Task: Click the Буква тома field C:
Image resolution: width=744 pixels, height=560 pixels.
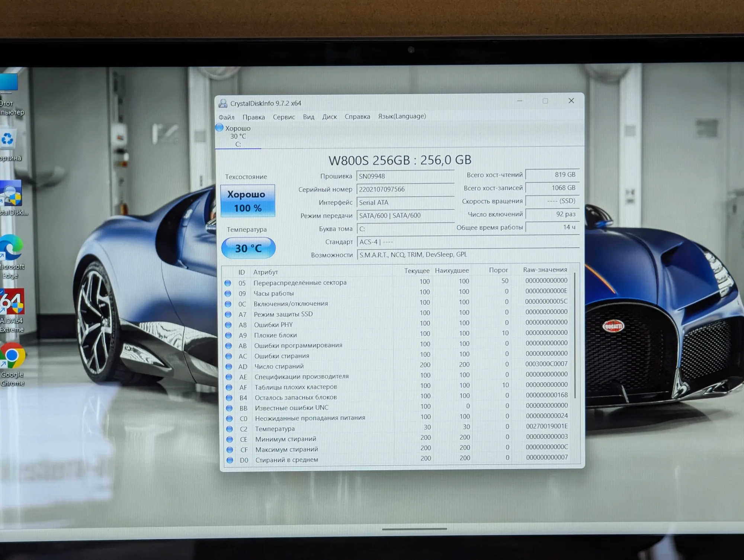Action: pyautogui.click(x=405, y=229)
